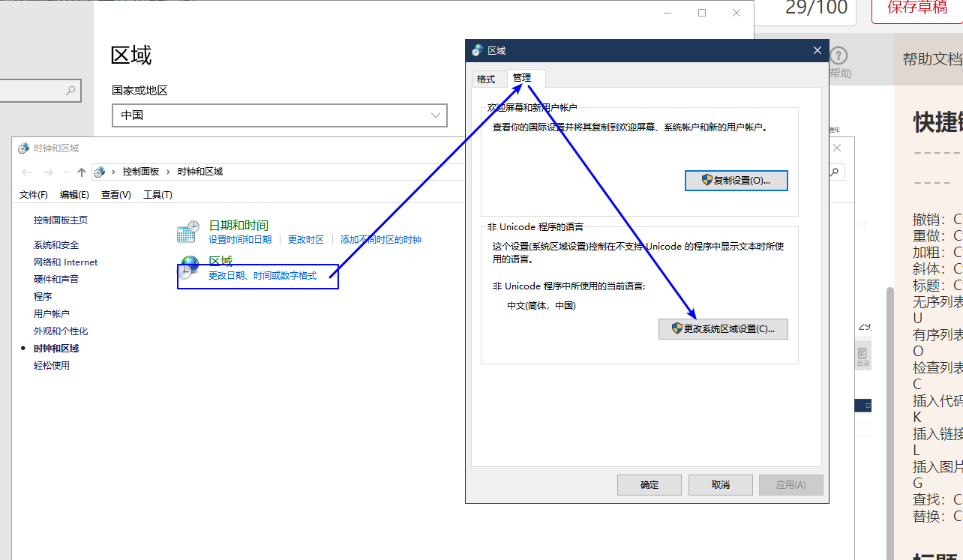Maximize the background settings window
This screenshot has height=560, width=963.
702,13
